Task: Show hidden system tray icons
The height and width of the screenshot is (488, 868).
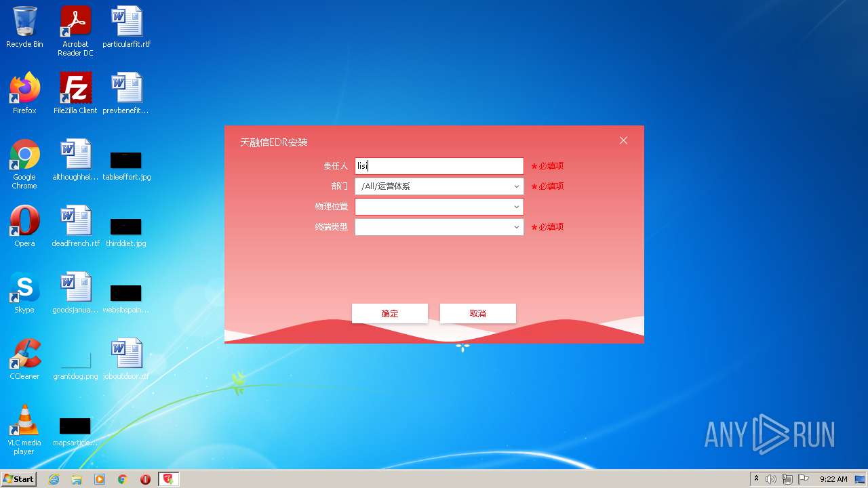Action: coord(756,479)
